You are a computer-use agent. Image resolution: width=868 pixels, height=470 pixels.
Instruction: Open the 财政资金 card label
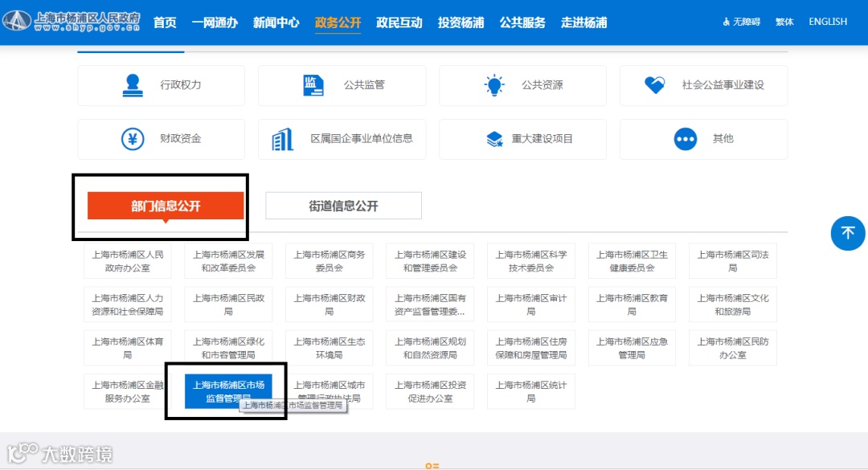click(x=181, y=138)
